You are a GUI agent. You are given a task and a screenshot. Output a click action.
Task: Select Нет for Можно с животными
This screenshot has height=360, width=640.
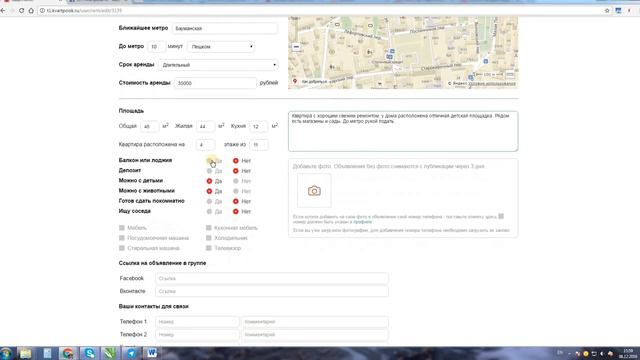(x=236, y=191)
